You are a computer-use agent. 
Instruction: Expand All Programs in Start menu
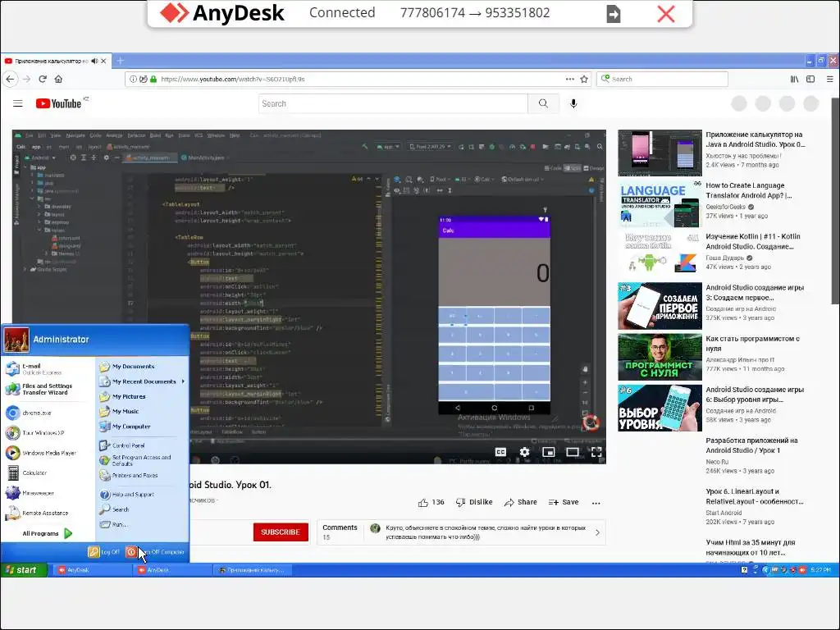[x=48, y=533]
